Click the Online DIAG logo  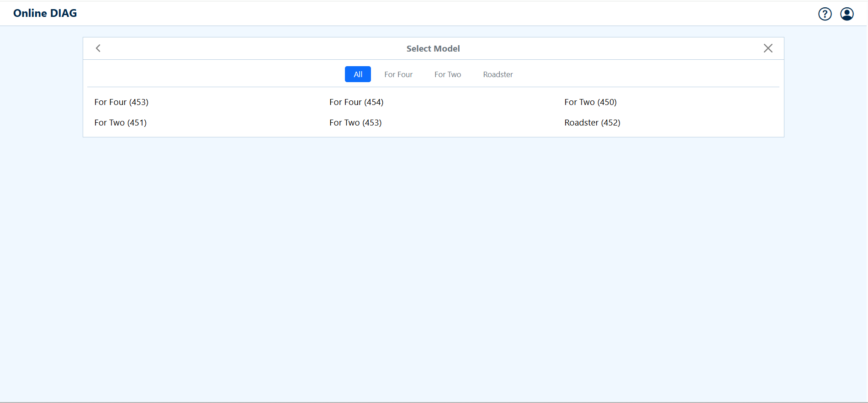point(45,13)
